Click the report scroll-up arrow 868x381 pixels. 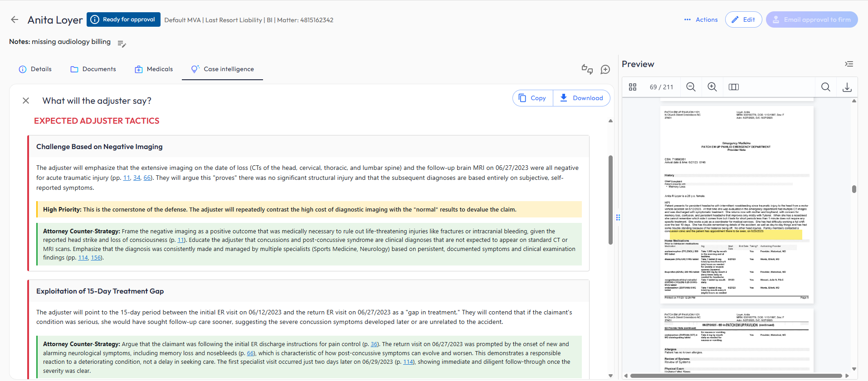click(x=610, y=121)
